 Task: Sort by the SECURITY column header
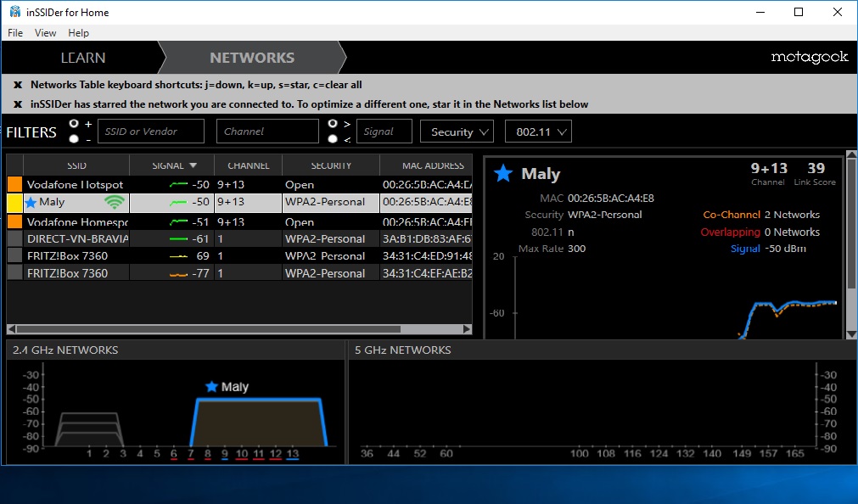[331, 165]
